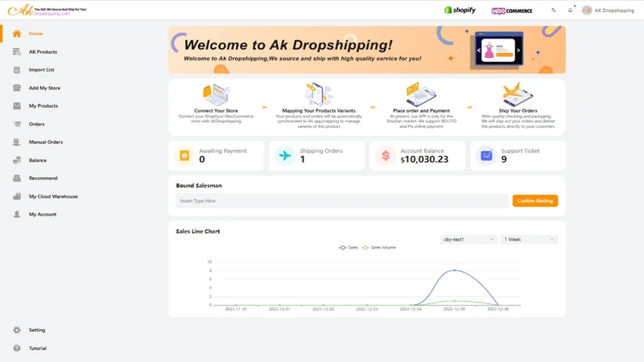Click the Shipping Orders airplane icon

[x=285, y=155]
